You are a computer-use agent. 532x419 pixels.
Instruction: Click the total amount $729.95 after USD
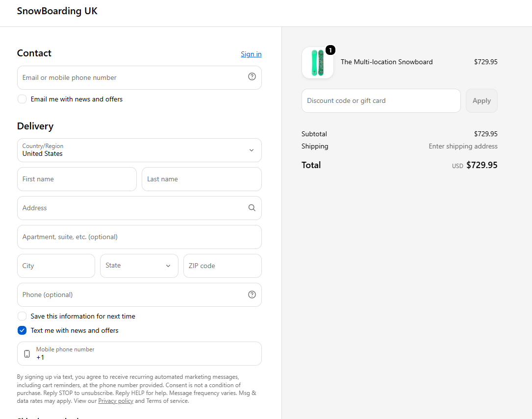(x=482, y=165)
